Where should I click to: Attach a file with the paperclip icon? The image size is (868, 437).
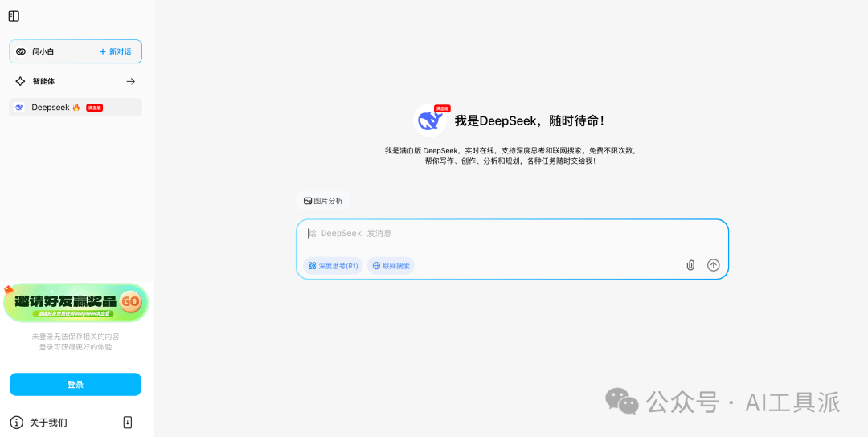click(690, 265)
